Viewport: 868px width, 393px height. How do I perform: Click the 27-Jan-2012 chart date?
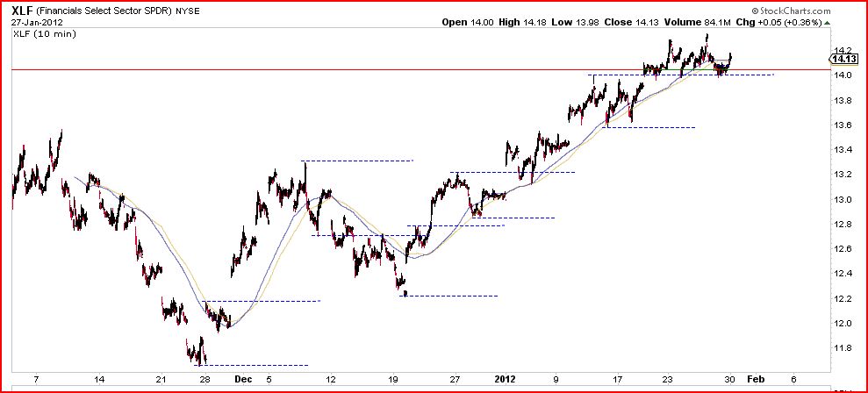click(37, 22)
